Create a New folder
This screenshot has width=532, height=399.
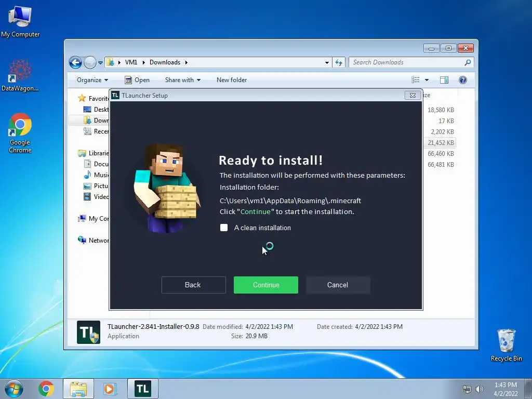pyautogui.click(x=232, y=80)
